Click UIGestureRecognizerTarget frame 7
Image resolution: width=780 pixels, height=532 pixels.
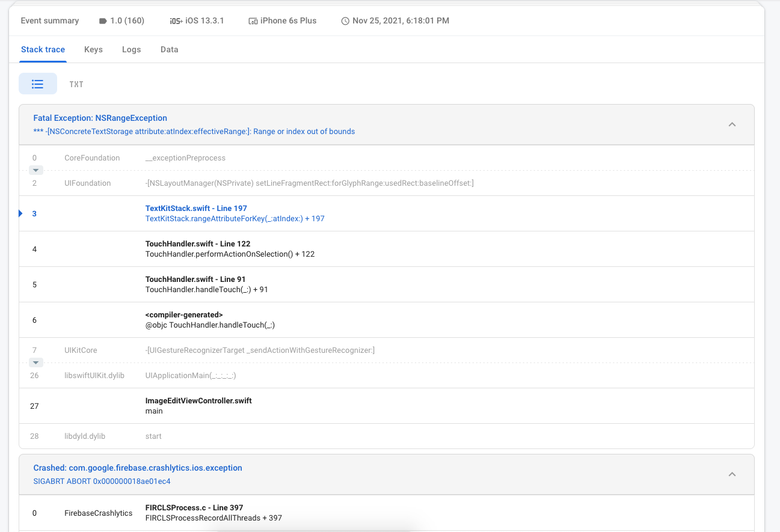click(x=387, y=350)
